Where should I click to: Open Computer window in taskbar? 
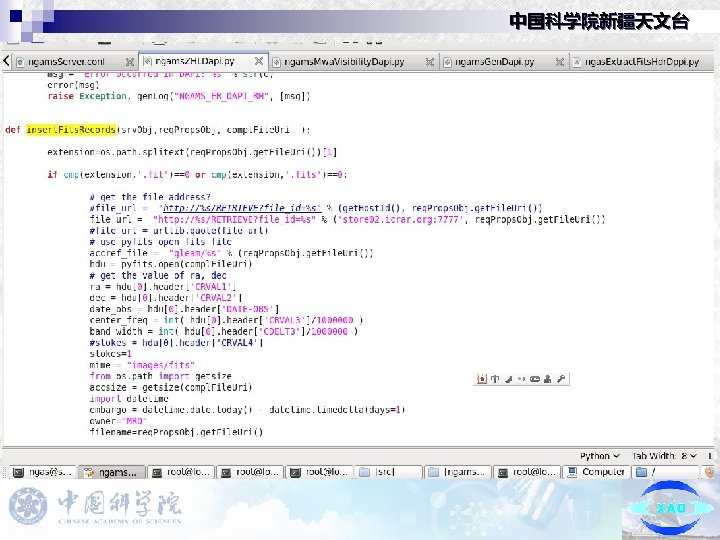click(596, 472)
